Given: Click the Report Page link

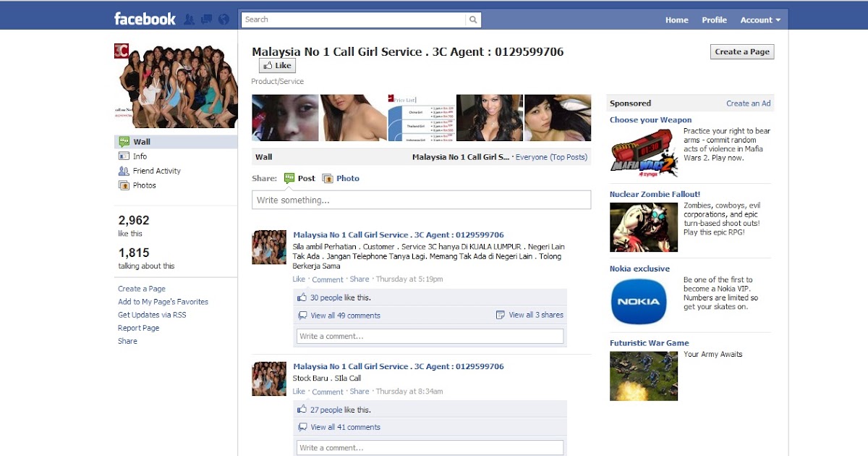Looking at the screenshot, I should pos(139,328).
